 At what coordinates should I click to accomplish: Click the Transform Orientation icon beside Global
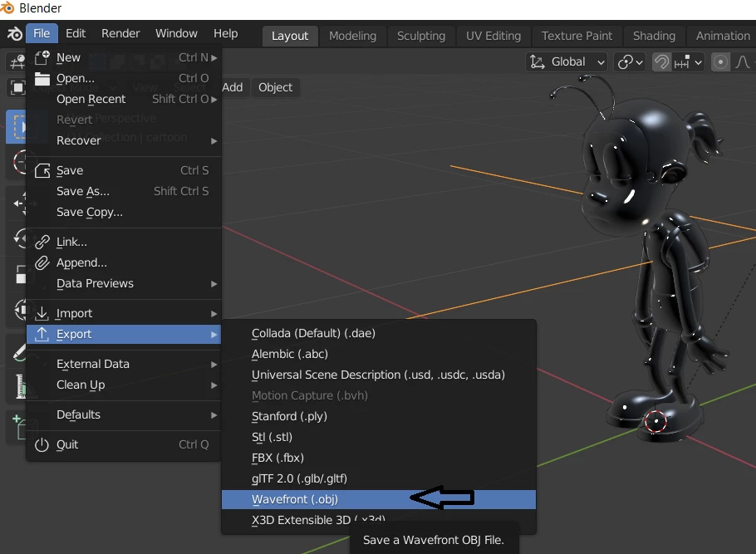538,61
